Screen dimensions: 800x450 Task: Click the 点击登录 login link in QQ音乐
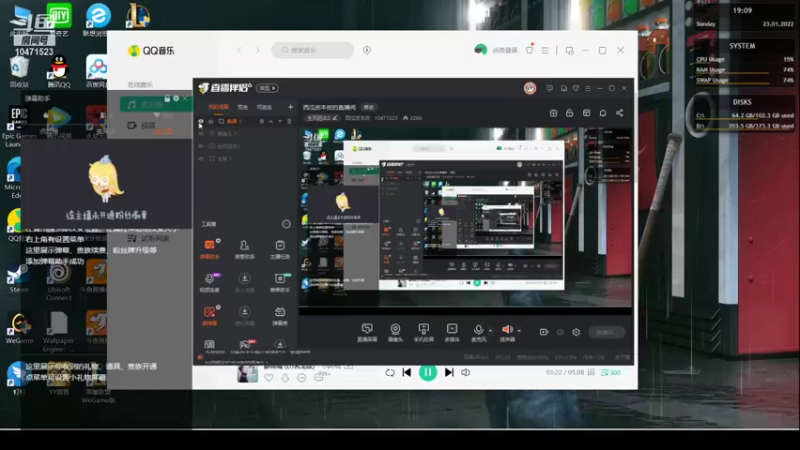tap(505, 50)
